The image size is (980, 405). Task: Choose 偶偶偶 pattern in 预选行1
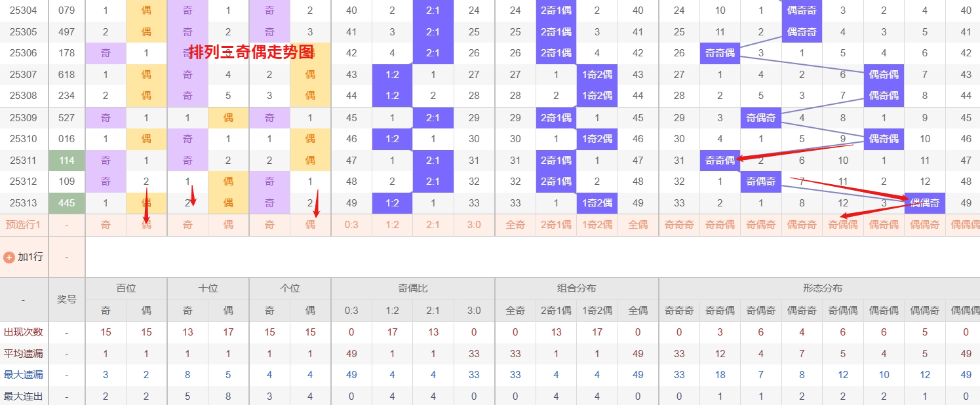(965, 225)
